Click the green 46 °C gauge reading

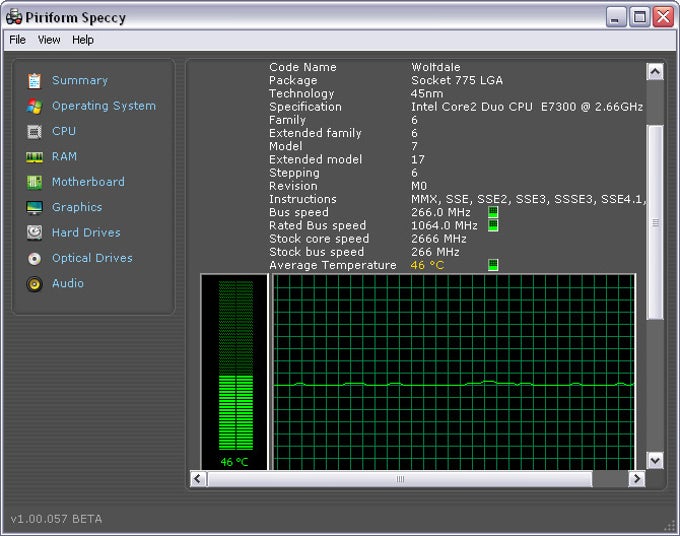click(x=234, y=462)
